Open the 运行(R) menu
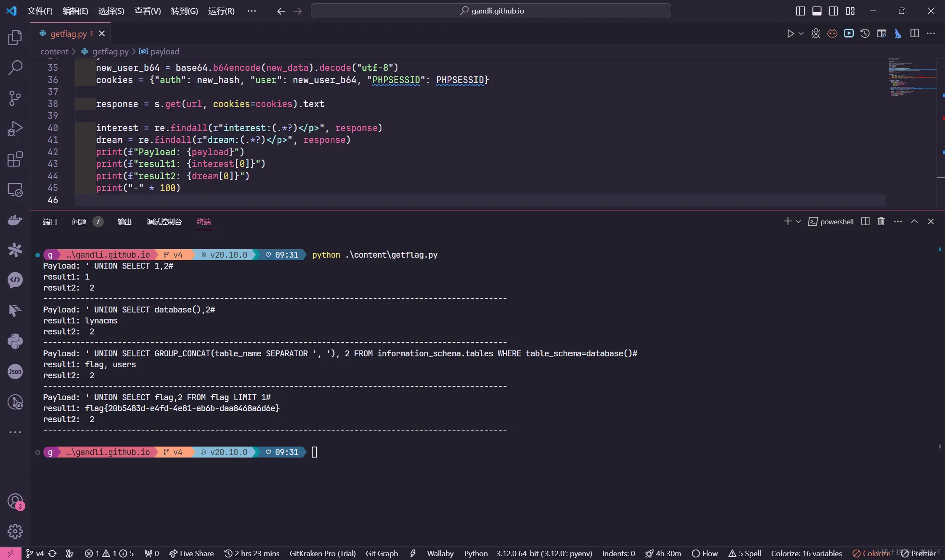Viewport: 945px width, 560px height. click(x=221, y=11)
